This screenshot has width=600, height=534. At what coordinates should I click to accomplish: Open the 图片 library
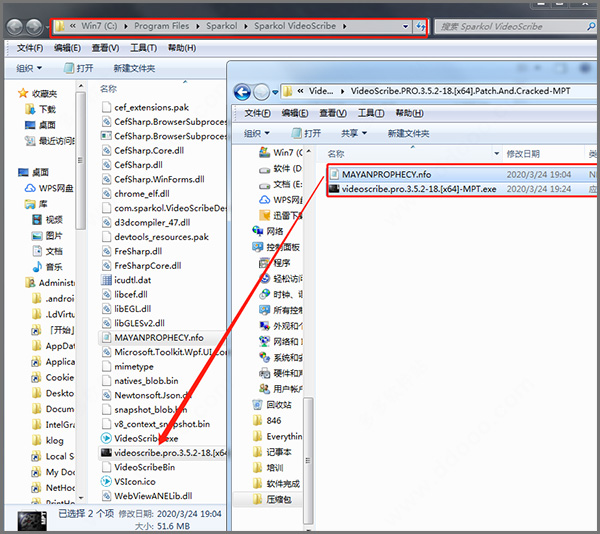coord(47,236)
